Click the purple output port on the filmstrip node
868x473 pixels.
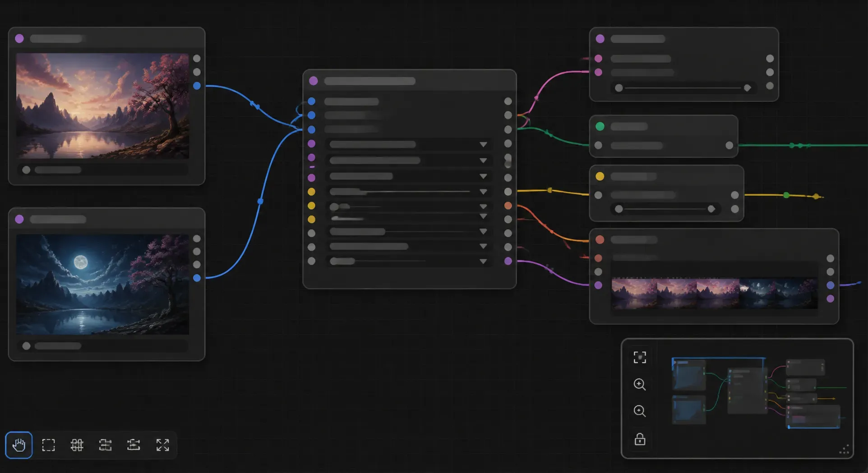(831, 298)
